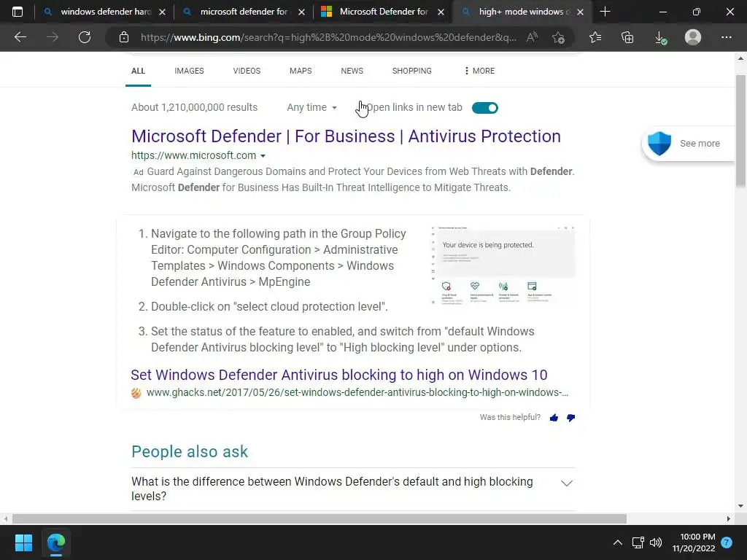Show Downloads panel
Viewport: 747px width, 560px height.
tap(660, 37)
